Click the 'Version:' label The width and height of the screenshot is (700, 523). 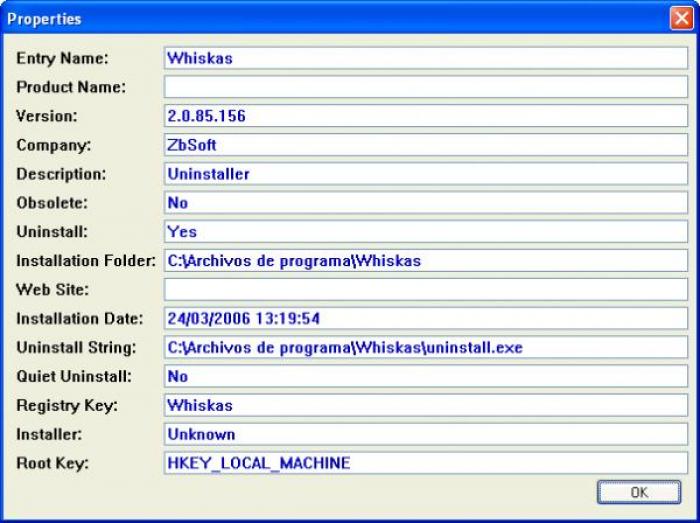(47, 116)
